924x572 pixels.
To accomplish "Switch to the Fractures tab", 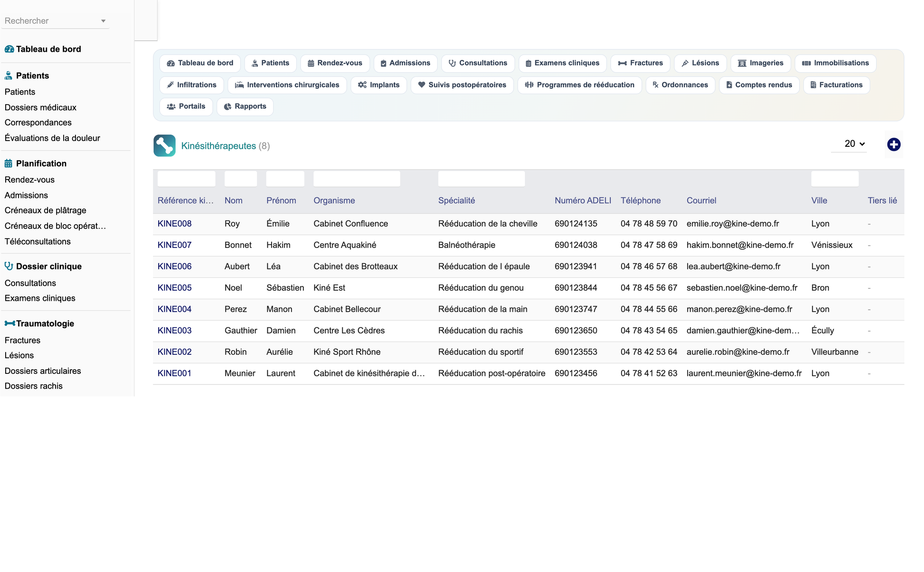I will coord(640,63).
